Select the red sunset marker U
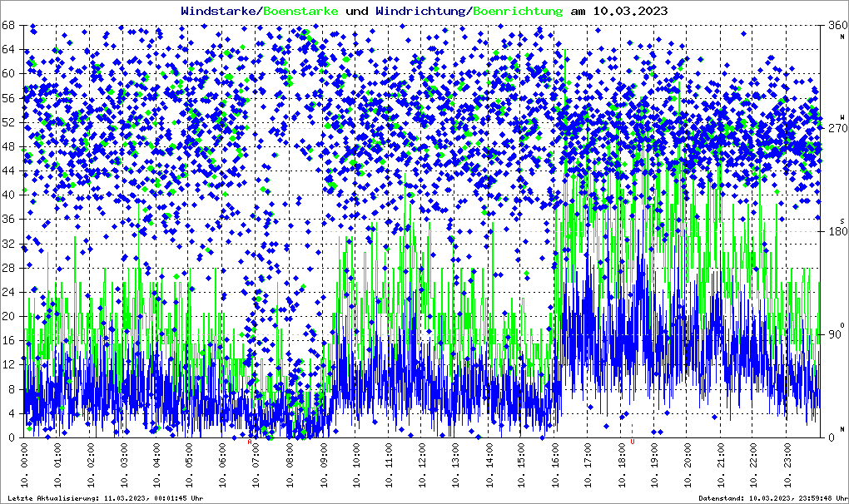The height and width of the screenshot is (504, 849). pos(633,442)
